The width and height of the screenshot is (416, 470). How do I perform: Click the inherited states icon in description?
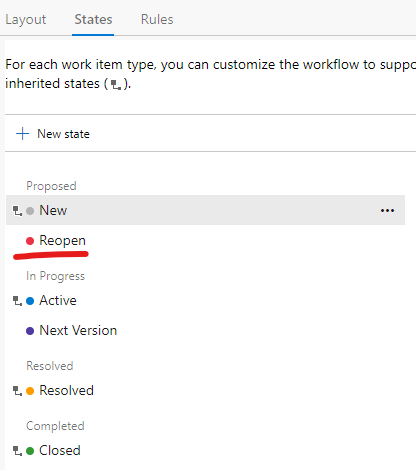[x=116, y=85]
